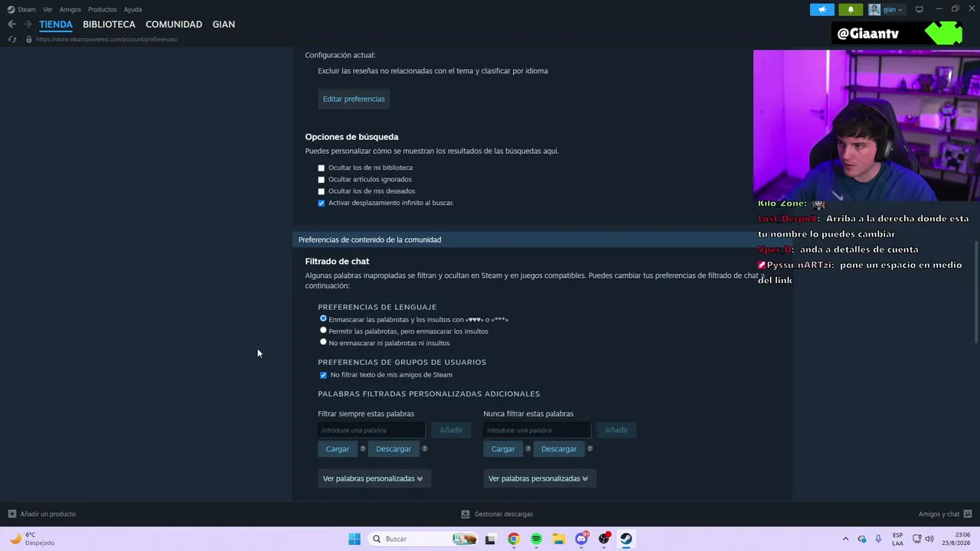Select 'Enmascarar las palabrotas y los insultos' option
This screenshot has width=980, height=551.
pos(323,318)
